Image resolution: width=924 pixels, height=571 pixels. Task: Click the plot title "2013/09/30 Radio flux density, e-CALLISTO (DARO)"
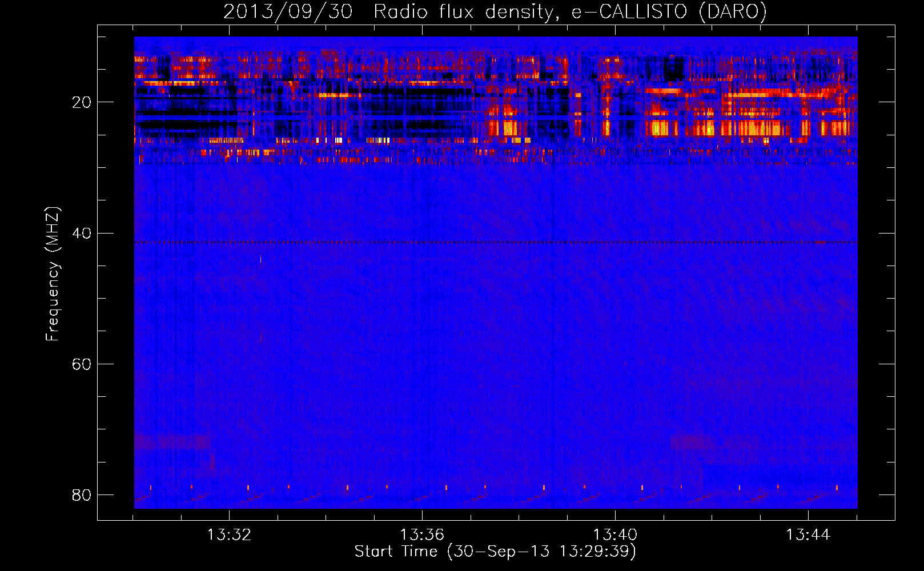(495, 11)
